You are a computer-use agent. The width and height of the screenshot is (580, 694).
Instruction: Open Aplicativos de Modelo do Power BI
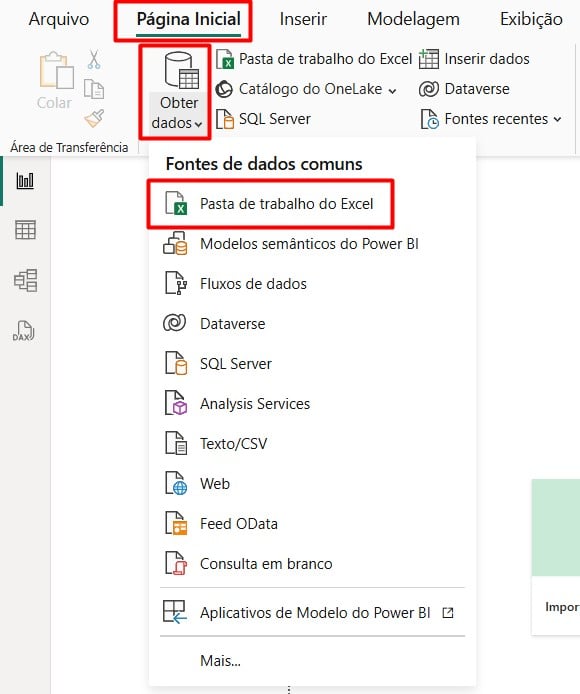[312, 613]
